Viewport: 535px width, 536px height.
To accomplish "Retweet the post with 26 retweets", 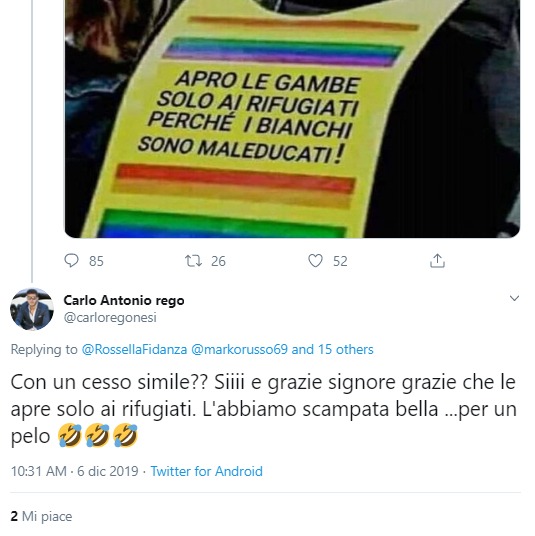I will 193,261.
